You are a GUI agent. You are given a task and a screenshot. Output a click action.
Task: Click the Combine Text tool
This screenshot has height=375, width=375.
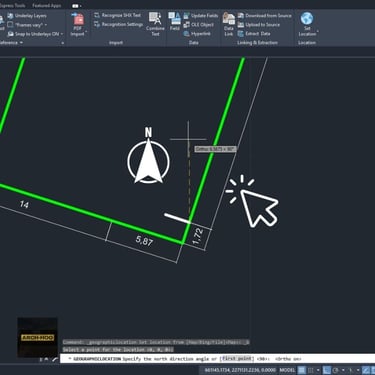coord(155,24)
